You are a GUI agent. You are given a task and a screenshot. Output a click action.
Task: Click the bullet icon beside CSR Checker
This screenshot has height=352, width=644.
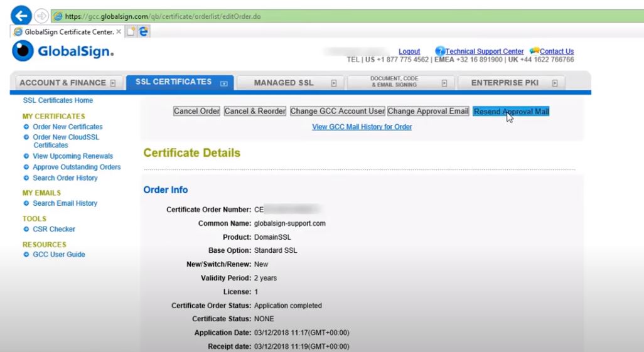(26, 229)
